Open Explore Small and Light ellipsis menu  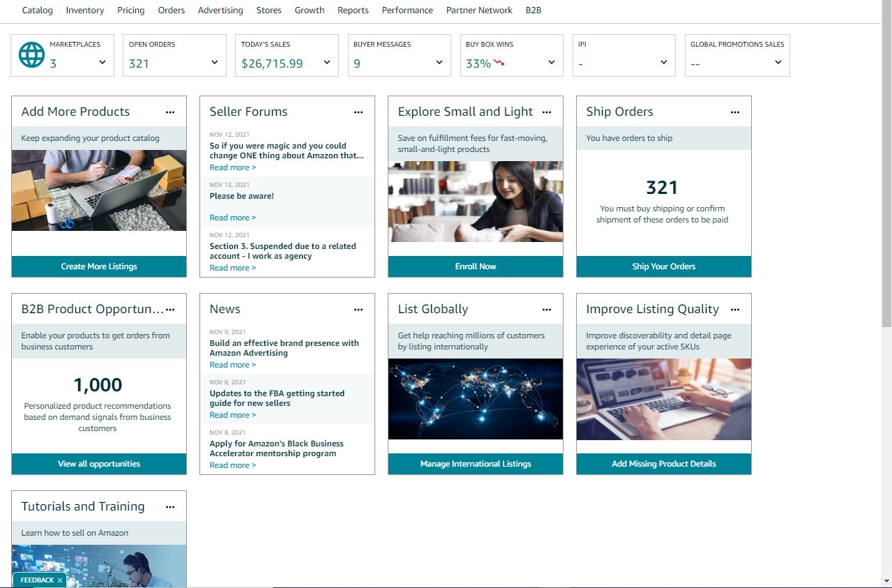tap(547, 112)
